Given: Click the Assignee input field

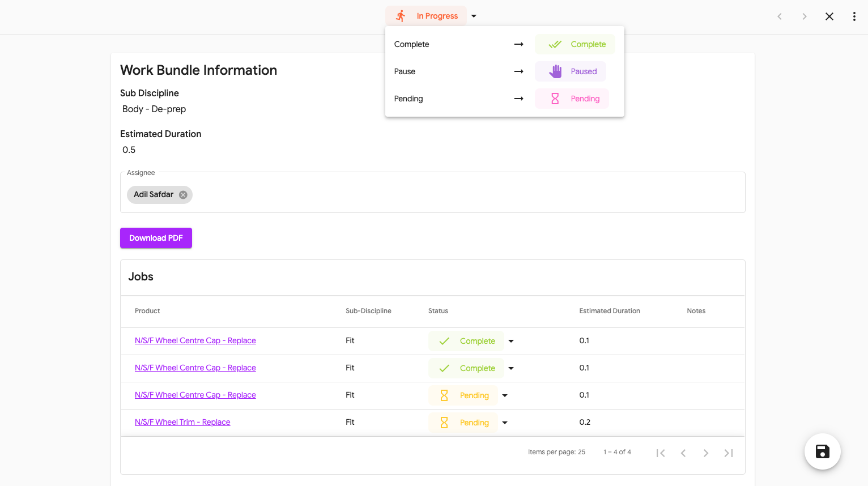Looking at the screenshot, I should [433, 193].
